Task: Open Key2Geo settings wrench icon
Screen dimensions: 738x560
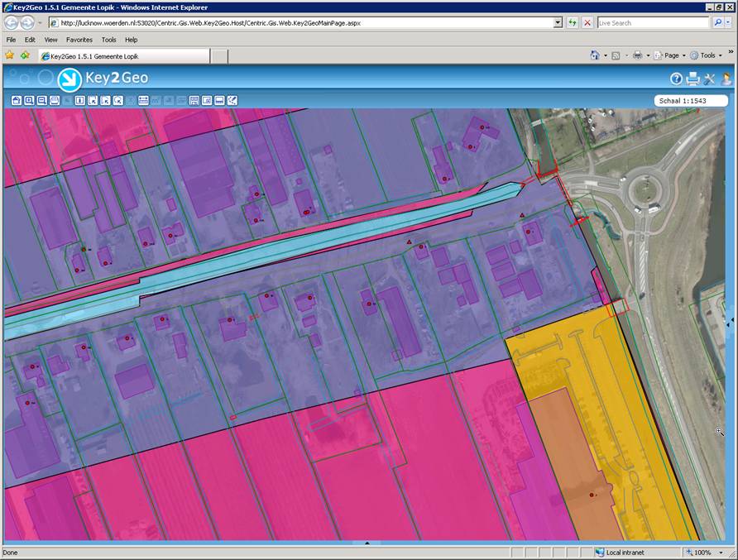Action: [709, 79]
